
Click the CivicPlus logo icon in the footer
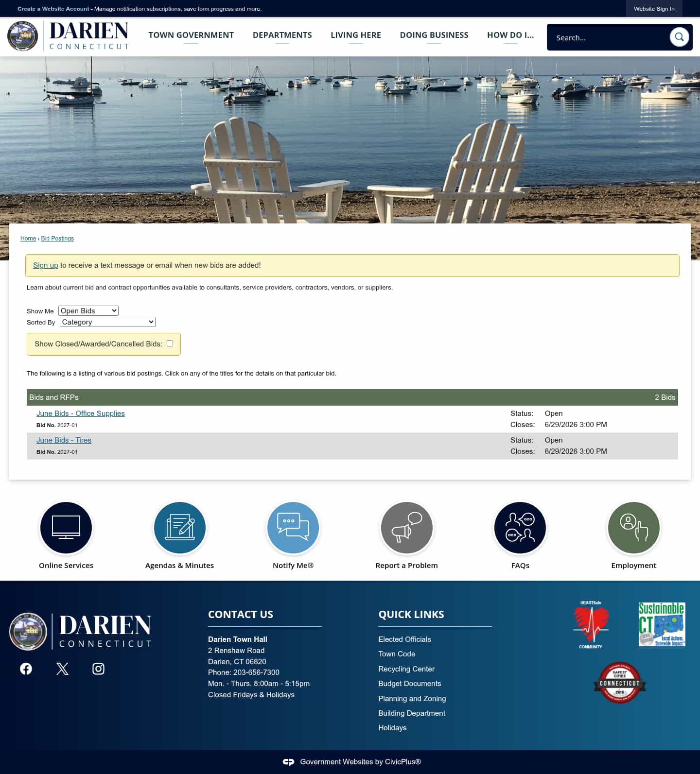pos(289,762)
